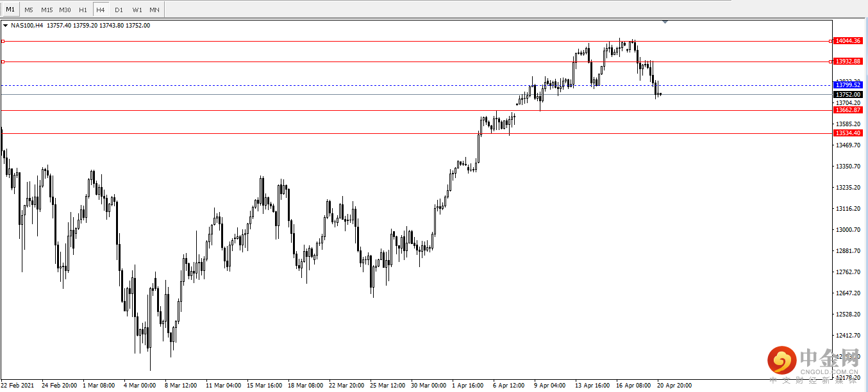
Task: Select the 13662.87 red price label
Action: pos(848,110)
